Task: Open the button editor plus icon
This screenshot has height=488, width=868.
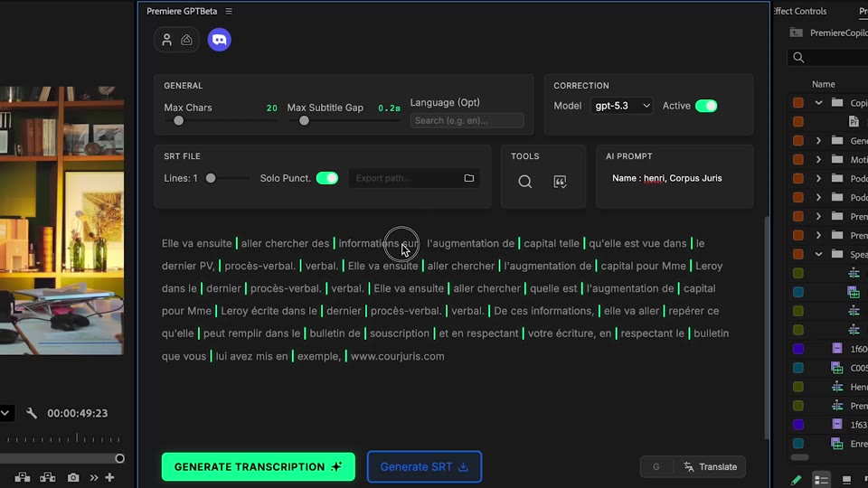Action: pos(109,477)
